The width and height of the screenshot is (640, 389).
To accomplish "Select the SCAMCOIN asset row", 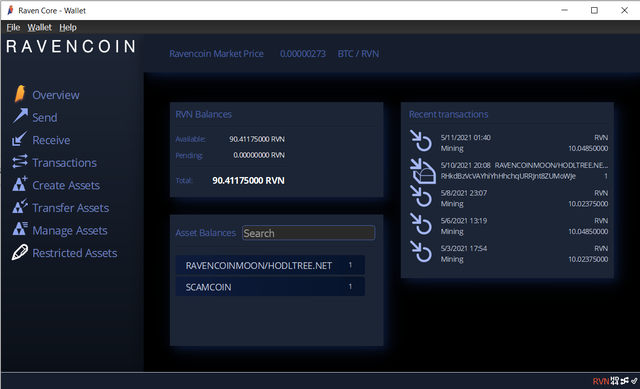I will pyautogui.click(x=270, y=287).
